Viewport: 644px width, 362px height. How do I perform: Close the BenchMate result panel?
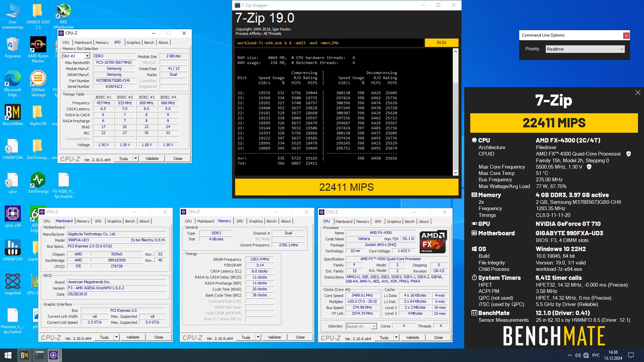638,93
